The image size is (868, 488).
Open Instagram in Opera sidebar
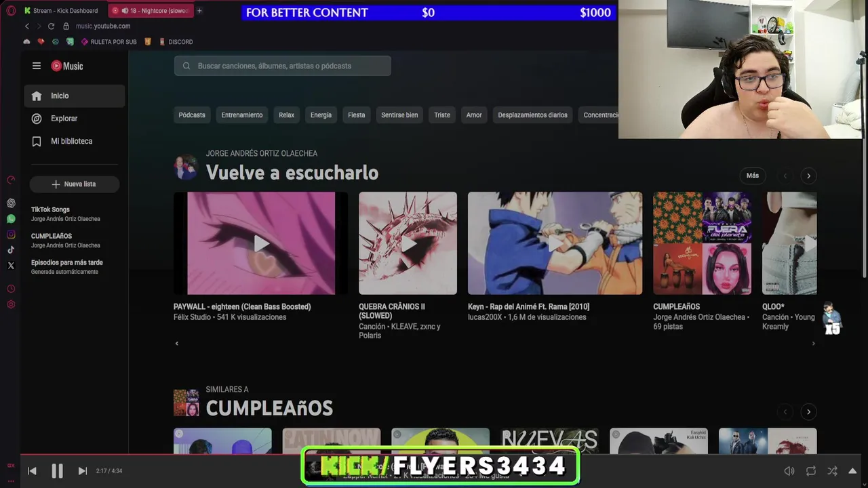[11, 235]
